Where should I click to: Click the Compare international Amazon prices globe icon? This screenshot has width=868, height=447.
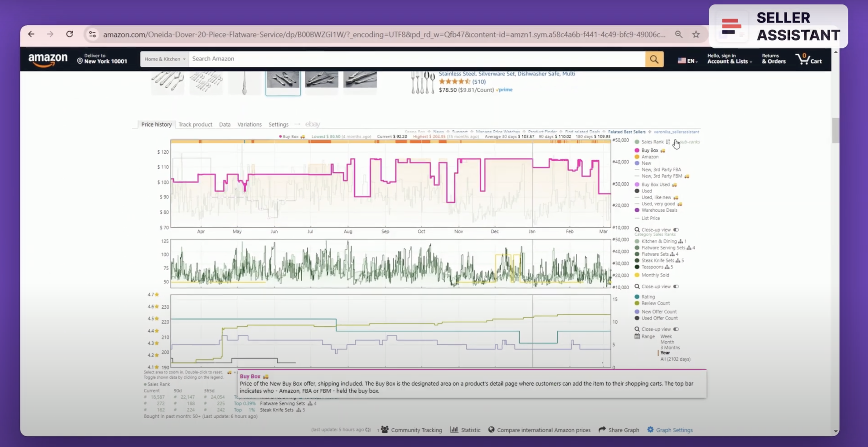[x=492, y=430]
